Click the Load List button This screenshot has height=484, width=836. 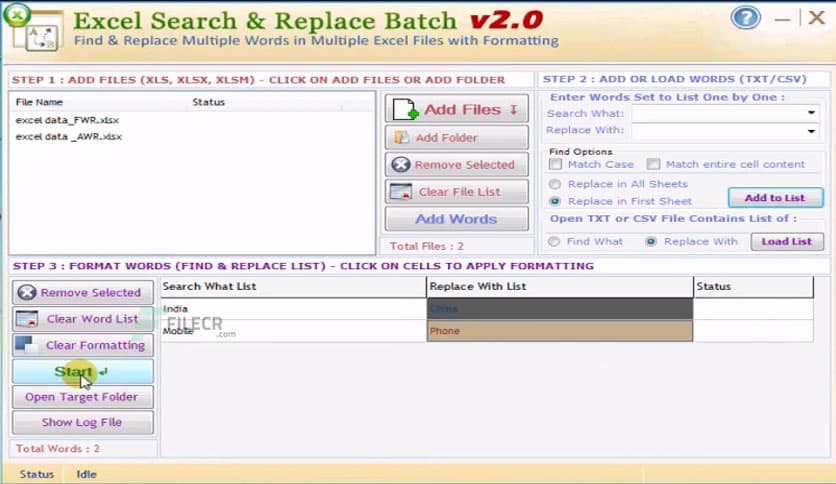click(787, 241)
